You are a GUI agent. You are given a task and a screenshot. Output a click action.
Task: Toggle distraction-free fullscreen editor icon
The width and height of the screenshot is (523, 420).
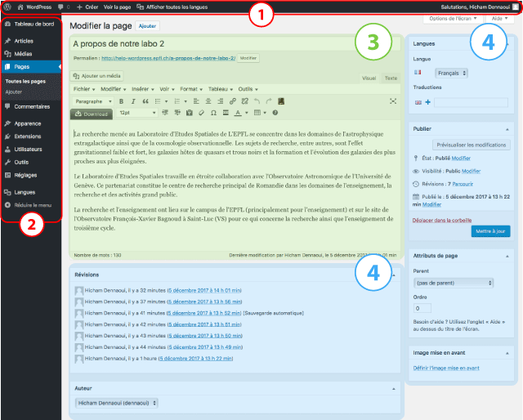[394, 101]
